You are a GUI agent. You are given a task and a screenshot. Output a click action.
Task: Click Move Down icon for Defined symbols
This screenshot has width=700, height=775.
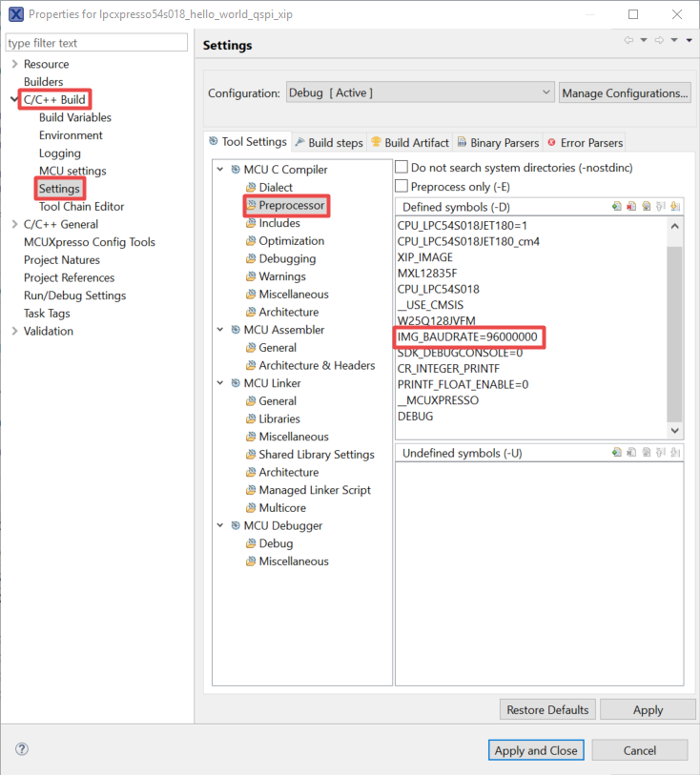point(674,207)
